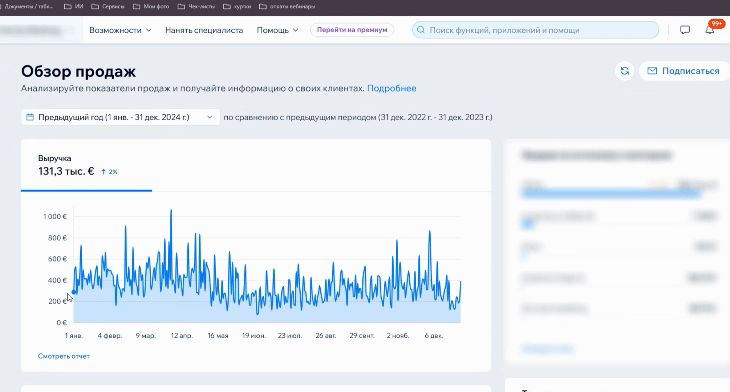Open the notifications bell icon
The image size is (730, 392).
click(710, 30)
